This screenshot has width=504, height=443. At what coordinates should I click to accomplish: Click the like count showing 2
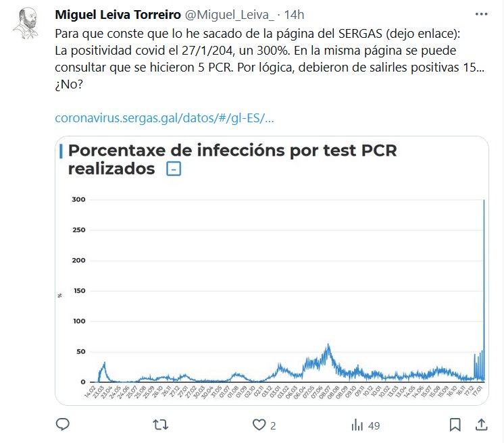point(272,425)
